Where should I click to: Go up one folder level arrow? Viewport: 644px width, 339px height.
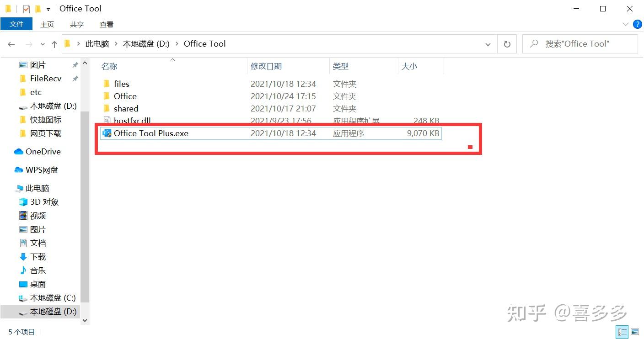pyautogui.click(x=54, y=44)
